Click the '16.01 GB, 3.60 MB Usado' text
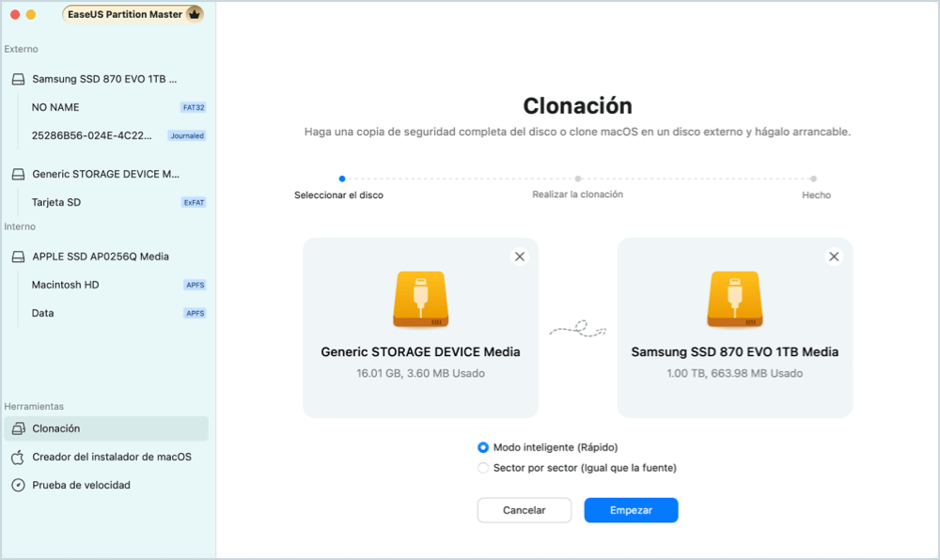This screenshot has height=560, width=940. (x=420, y=374)
